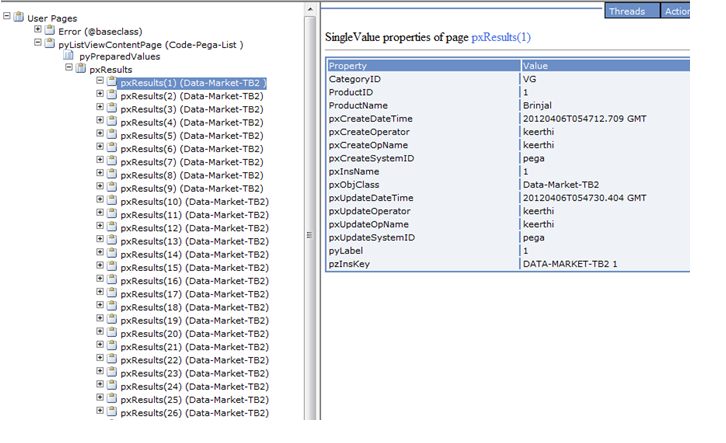Select pxResults(23) (Data-Market-TB2) tree row
726x443 pixels.
click(194, 373)
